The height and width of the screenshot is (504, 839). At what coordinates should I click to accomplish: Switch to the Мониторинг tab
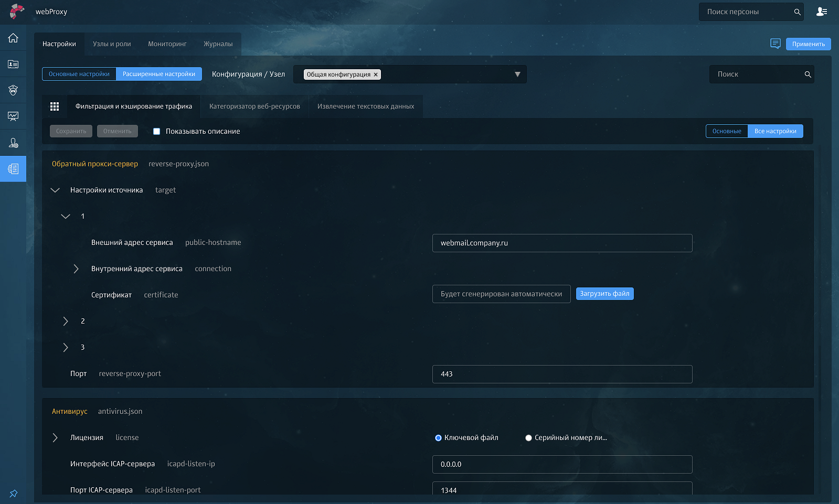(x=167, y=44)
